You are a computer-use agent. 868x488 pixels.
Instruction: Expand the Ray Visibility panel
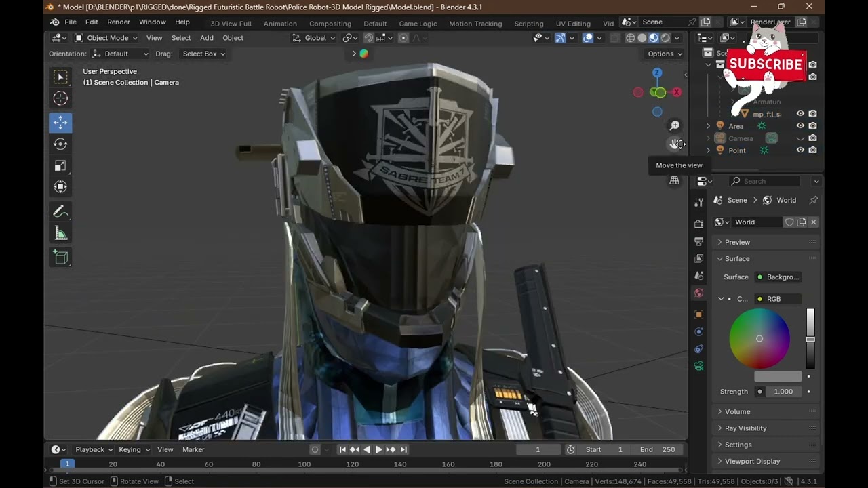pyautogui.click(x=766, y=428)
